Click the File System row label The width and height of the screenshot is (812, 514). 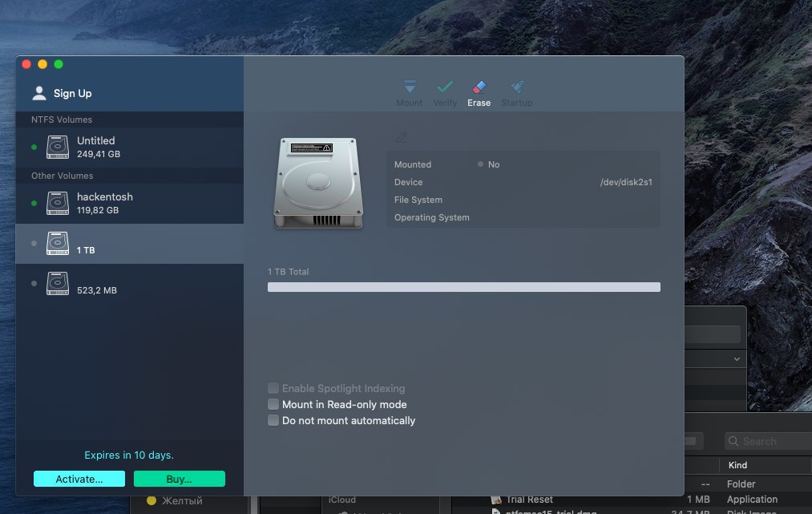point(418,200)
